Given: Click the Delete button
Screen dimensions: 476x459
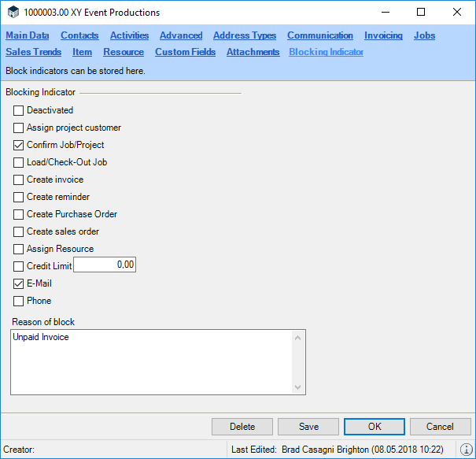Looking at the screenshot, I should (x=242, y=427).
